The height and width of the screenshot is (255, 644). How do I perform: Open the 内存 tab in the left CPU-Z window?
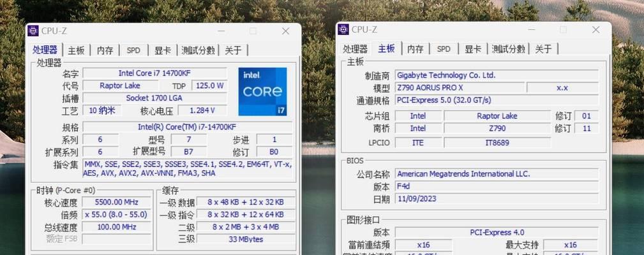pos(105,50)
